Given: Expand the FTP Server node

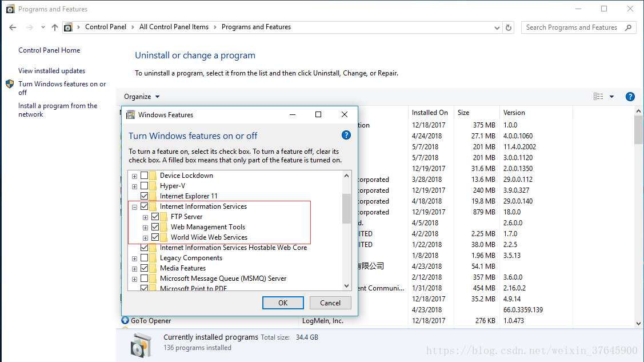Looking at the screenshot, I should (x=145, y=217).
